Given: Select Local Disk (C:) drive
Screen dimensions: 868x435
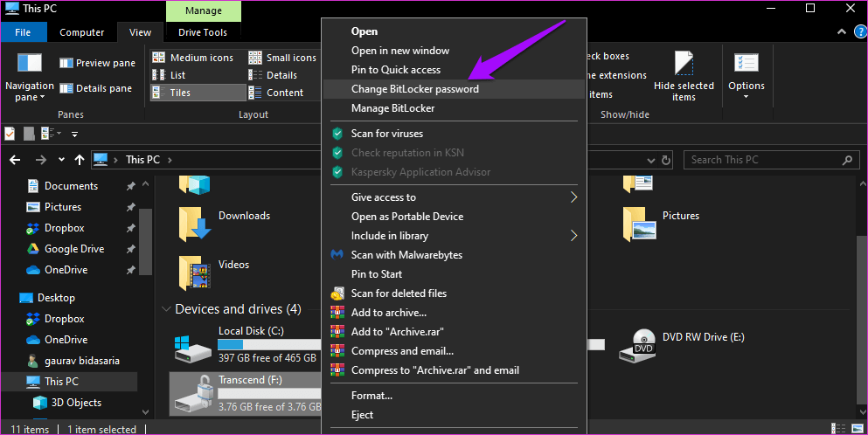Looking at the screenshot, I should 246,344.
